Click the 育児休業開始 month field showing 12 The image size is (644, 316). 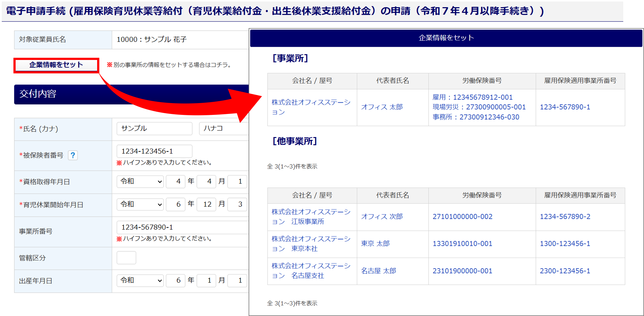pos(206,205)
